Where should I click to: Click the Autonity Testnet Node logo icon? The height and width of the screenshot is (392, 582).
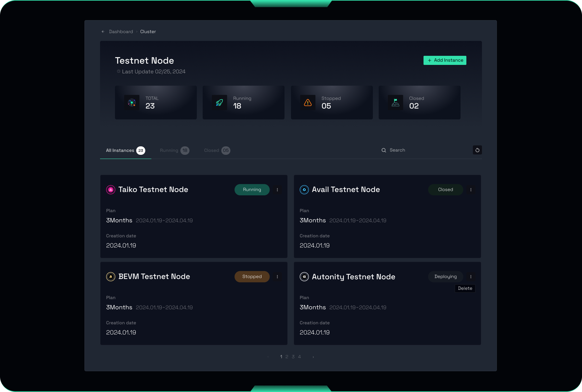point(304,277)
